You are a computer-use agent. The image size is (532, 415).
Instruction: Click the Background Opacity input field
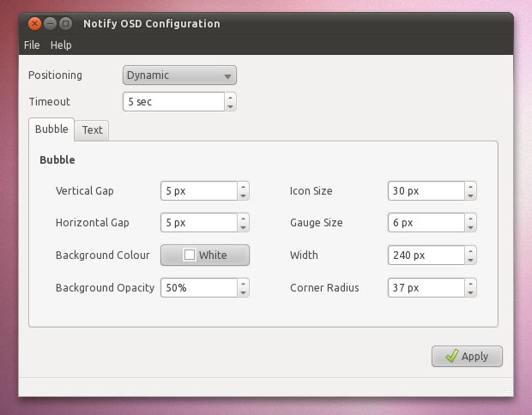coord(199,288)
